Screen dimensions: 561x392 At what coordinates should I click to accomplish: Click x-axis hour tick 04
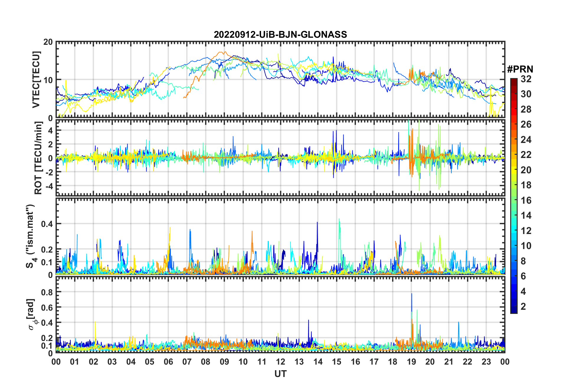click(131, 362)
